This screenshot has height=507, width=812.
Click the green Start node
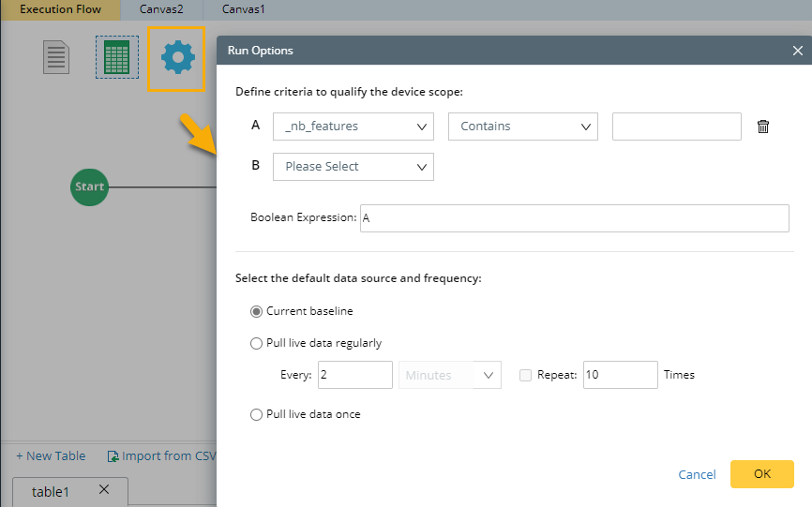coord(89,186)
